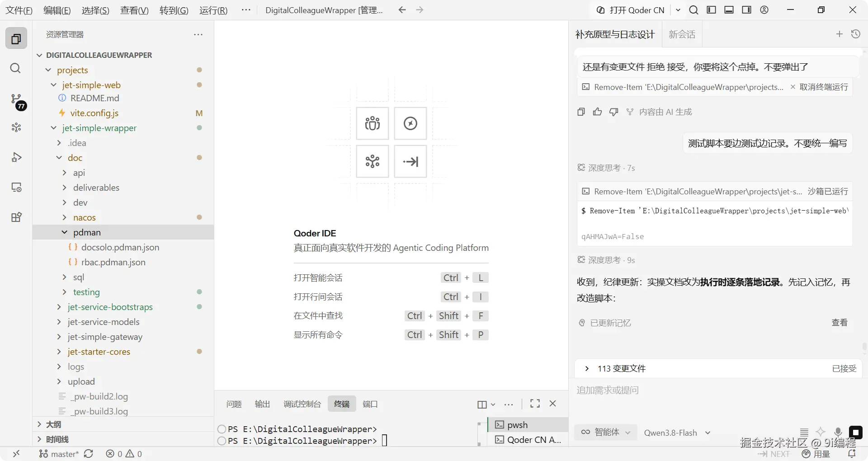Open the 智能体 agent mode dropdown
The image size is (868, 461).
coord(606,432)
